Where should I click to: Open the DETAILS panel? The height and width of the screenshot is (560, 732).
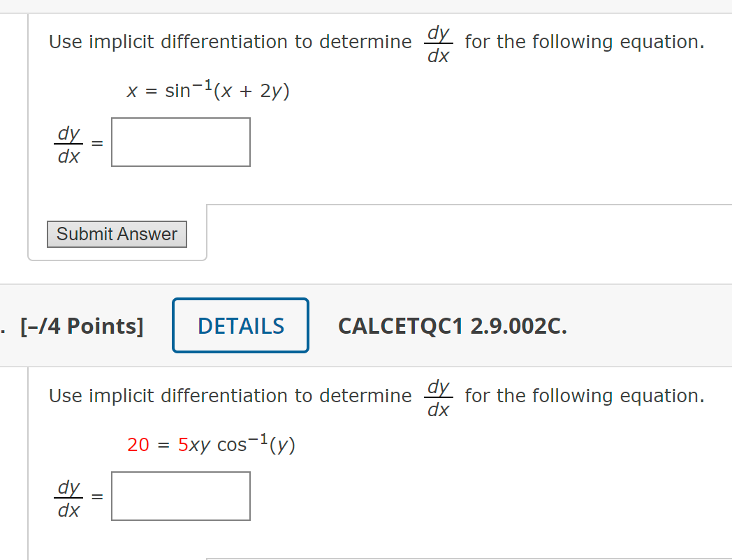pyautogui.click(x=240, y=325)
